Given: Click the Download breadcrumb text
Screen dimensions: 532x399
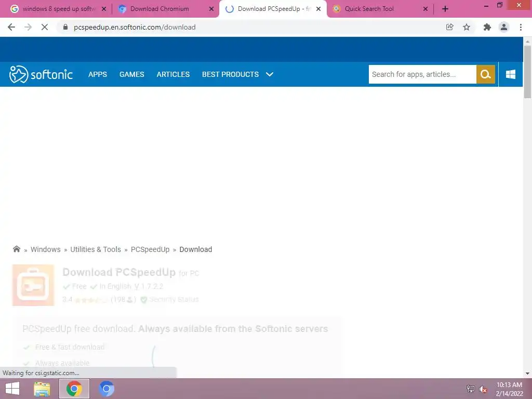Looking at the screenshot, I should pos(196,249).
